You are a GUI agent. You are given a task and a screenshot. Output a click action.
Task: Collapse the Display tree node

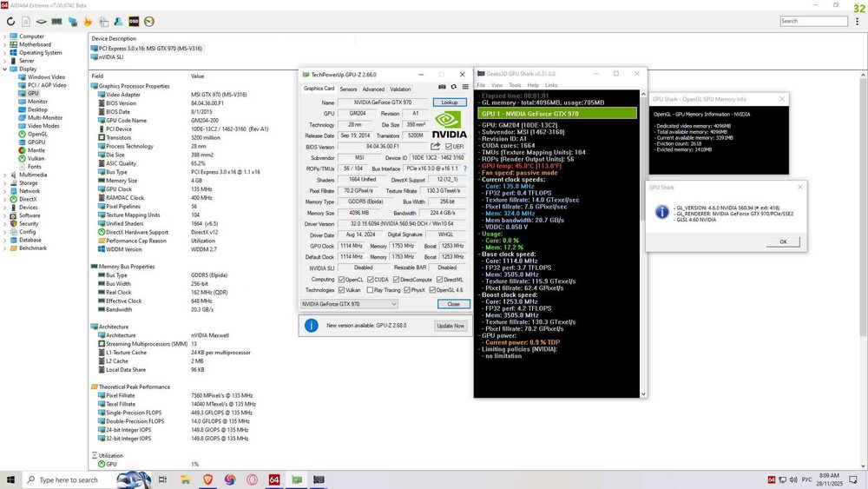(5, 69)
